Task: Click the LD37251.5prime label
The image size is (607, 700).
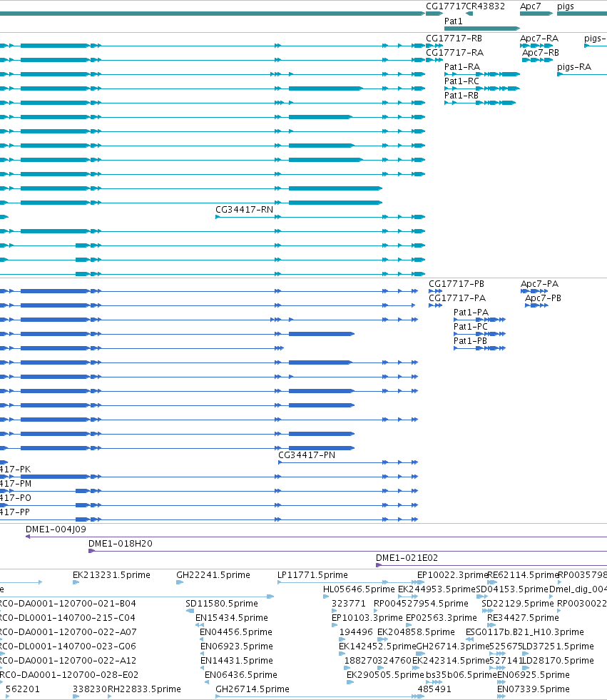Action: tap(558, 646)
